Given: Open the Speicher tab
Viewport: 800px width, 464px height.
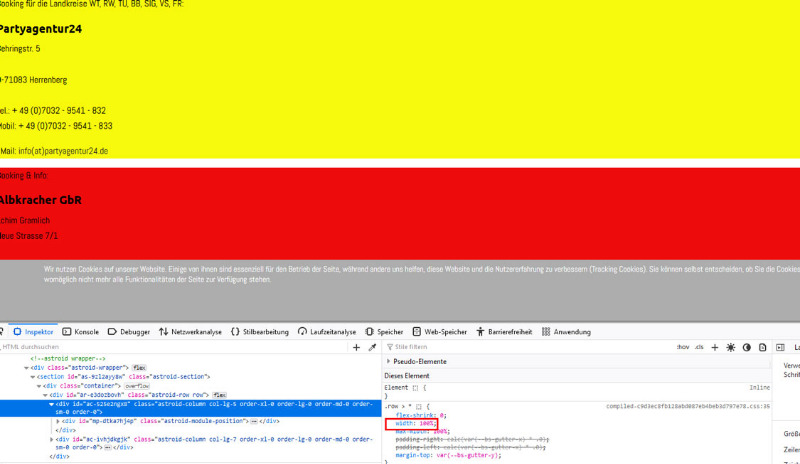Looking at the screenshot, I should click(384, 332).
